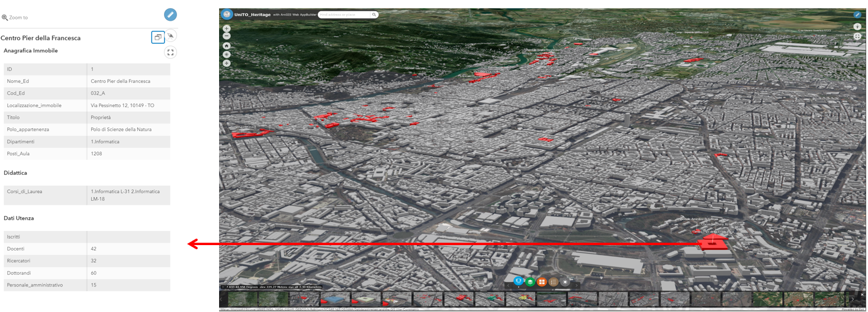Click the UniTO_Heritage app title

coord(252,15)
